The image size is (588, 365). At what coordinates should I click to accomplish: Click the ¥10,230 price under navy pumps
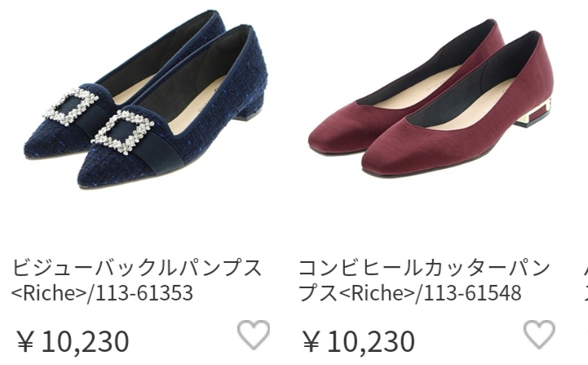73,341
